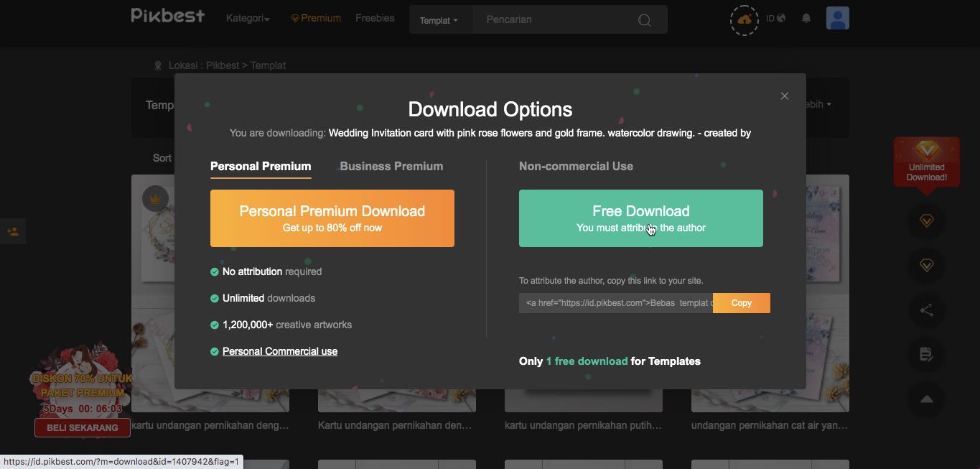Click the share icon in sidebar

point(927,310)
